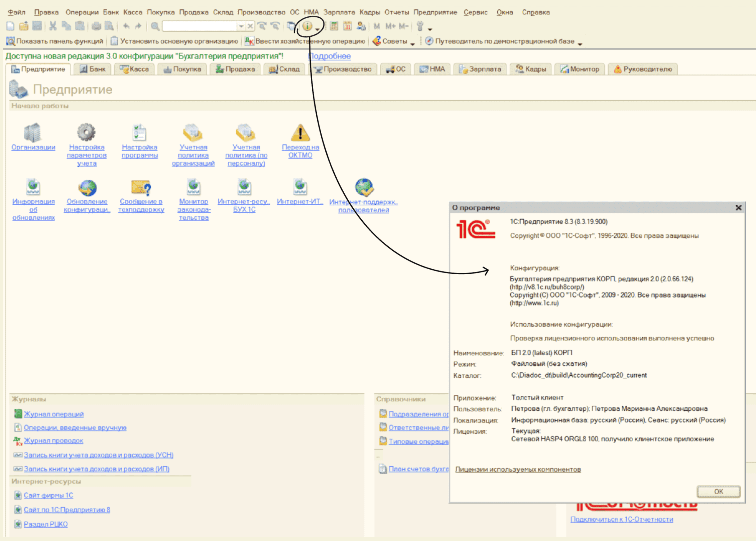Click the Подробнее link
This screenshot has width=756, height=541.
[329, 56]
